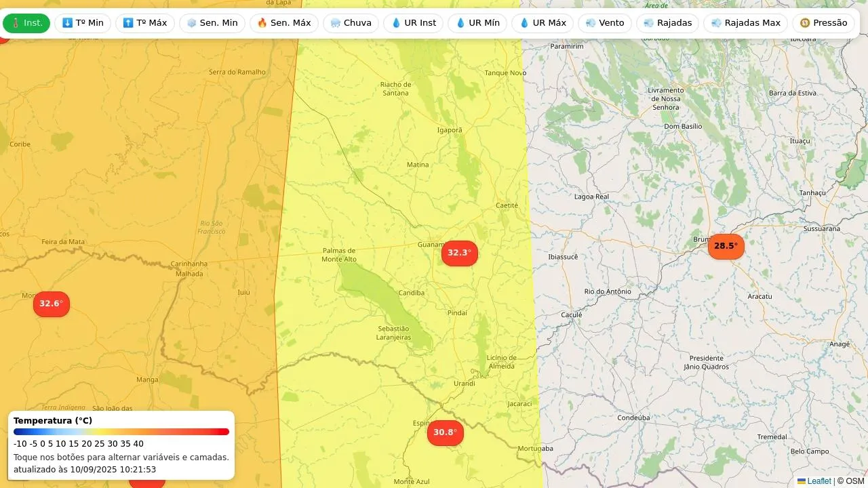
Task: Open the 28.5° station marker
Action: click(x=726, y=246)
